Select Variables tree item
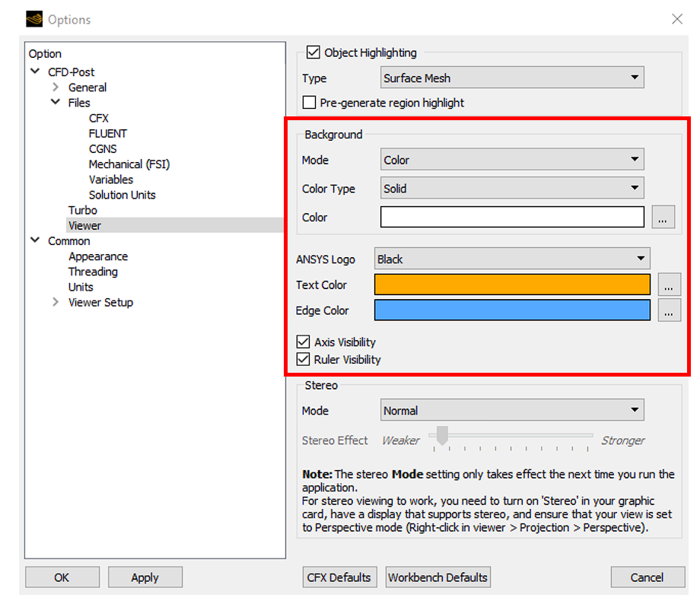700x601 pixels. 111,179
